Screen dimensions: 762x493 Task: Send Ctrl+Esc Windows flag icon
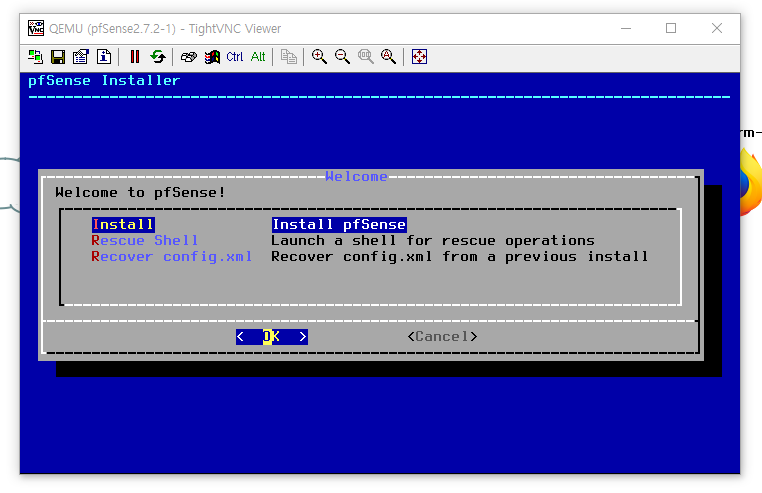pyautogui.click(x=212, y=57)
